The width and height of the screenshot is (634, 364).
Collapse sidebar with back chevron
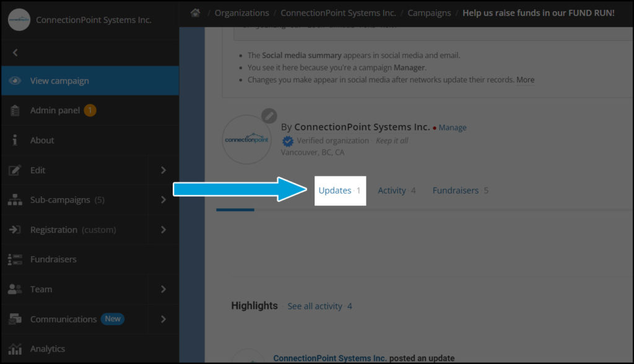pos(15,53)
